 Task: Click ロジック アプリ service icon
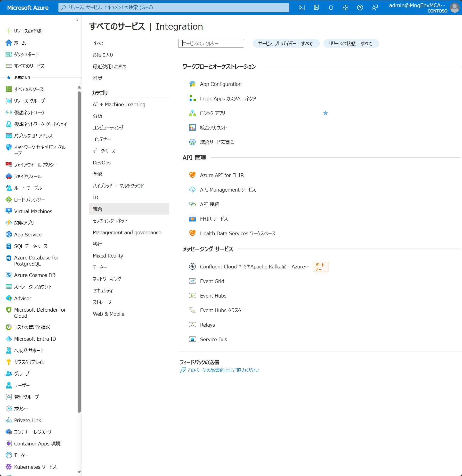[192, 113]
